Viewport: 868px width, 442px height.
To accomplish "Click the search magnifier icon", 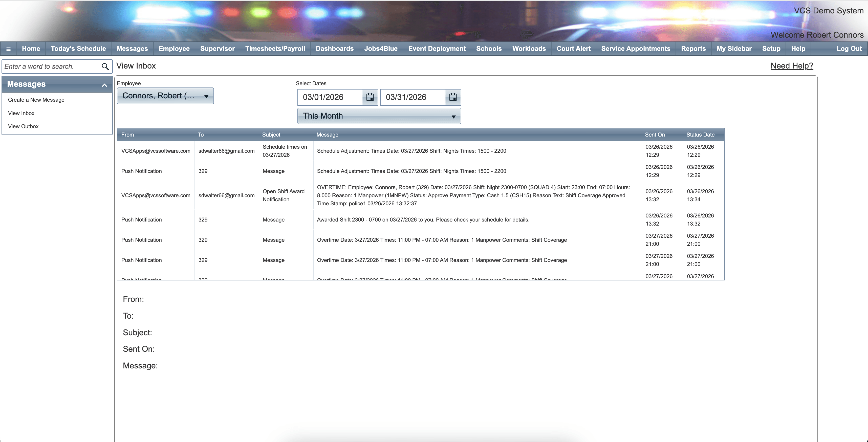I will (x=105, y=67).
